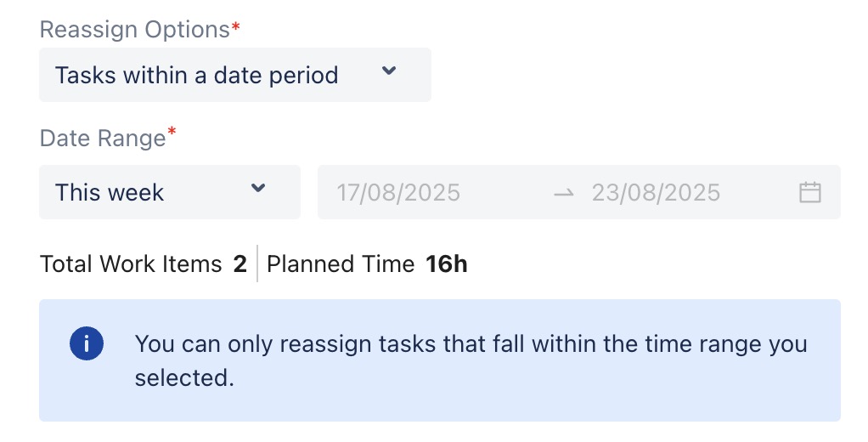Click the red asterisk after Date Range

172,133
